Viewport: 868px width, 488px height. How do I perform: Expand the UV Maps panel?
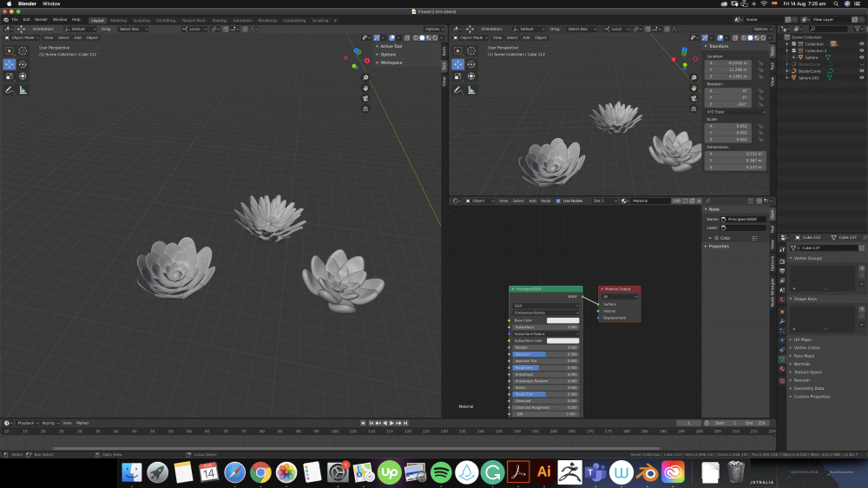(803, 340)
